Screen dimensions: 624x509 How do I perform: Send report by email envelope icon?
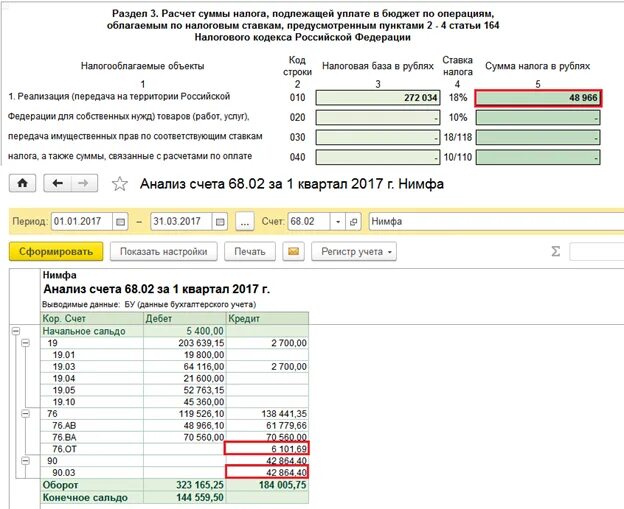(x=293, y=252)
